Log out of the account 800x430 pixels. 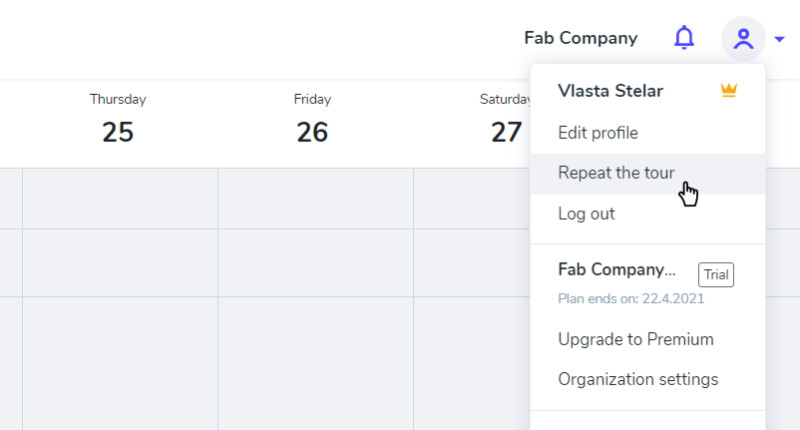pyautogui.click(x=586, y=214)
